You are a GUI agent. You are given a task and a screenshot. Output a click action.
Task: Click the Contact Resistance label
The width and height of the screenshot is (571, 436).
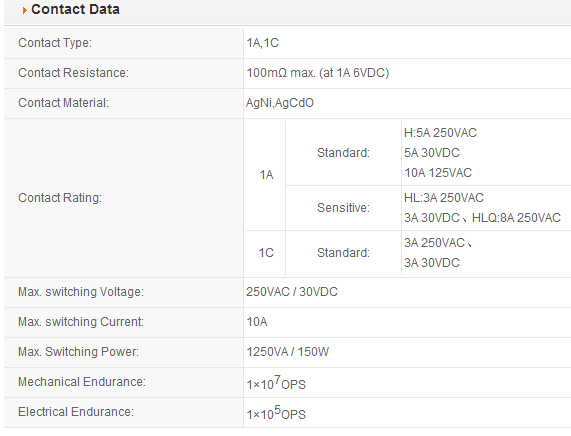click(74, 73)
